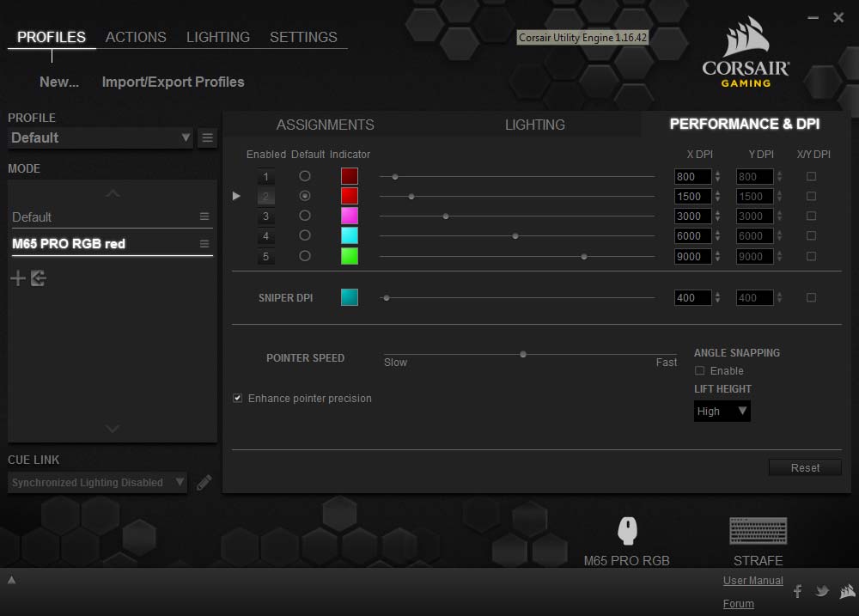
Task: Set DPI stage 1 as default
Action: (305, 176)
